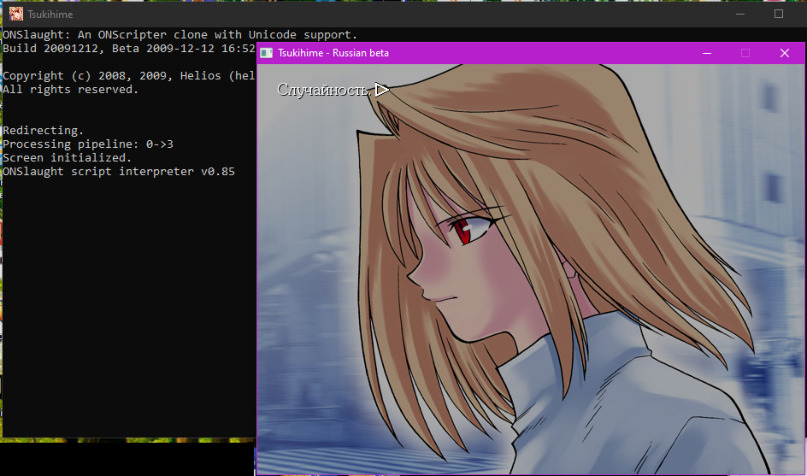Image resolution: width=807 pixels, height=476 pixels.
Task: Click the 'Redirecting.' console line
Action: [x=43, y=130]
